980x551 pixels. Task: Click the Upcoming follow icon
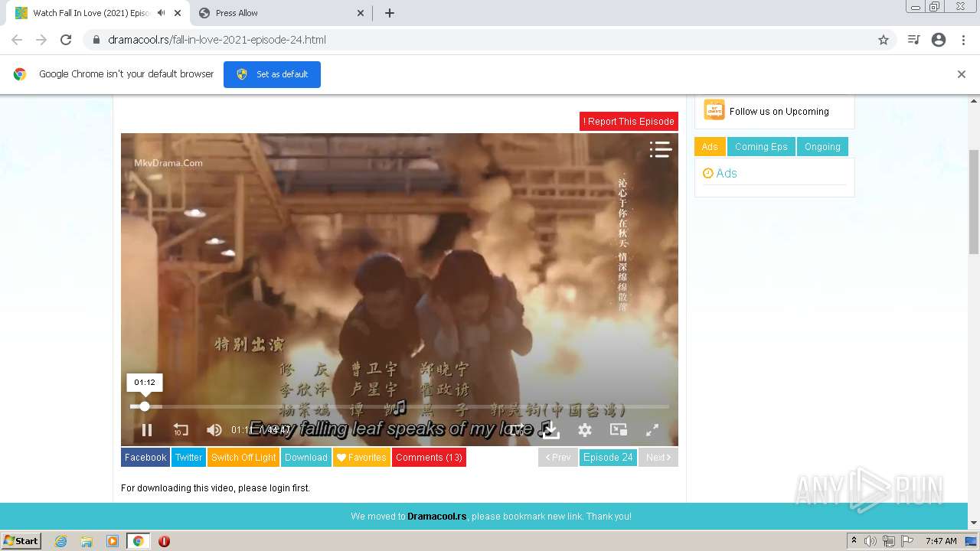click(x=714, y=110)
